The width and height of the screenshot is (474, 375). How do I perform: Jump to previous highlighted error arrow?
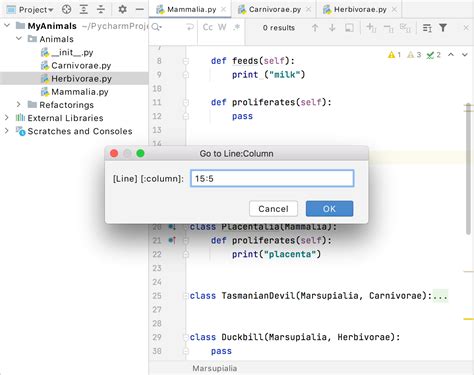click(x=451, y=54)
